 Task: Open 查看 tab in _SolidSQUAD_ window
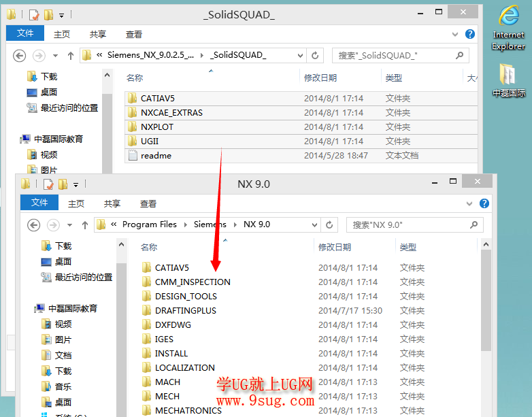(x=133, y=34)
